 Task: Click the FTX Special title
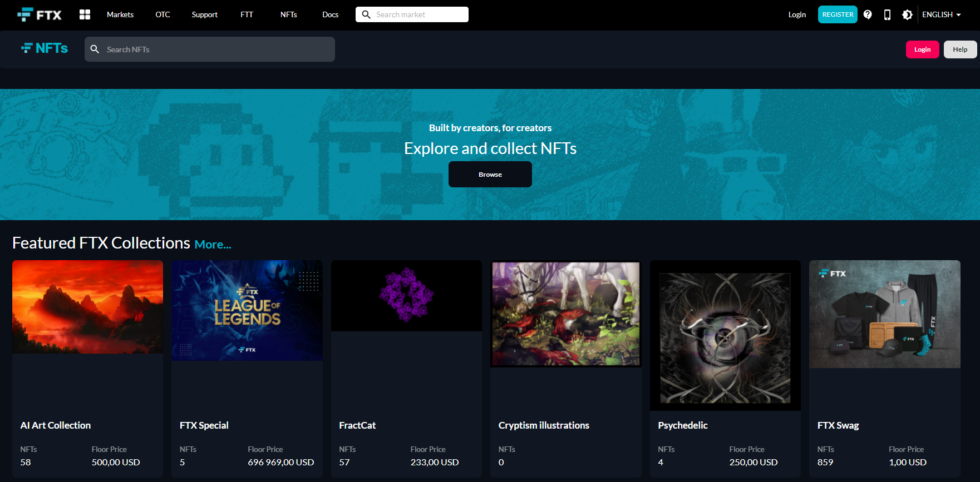pos(204,425)
